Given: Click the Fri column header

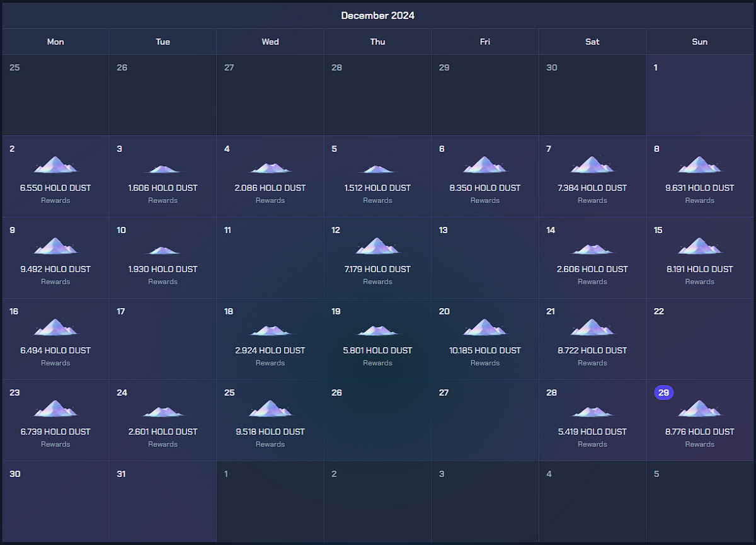Looking at the screenshot, I should pyautogui.click(x=485, y=42).
